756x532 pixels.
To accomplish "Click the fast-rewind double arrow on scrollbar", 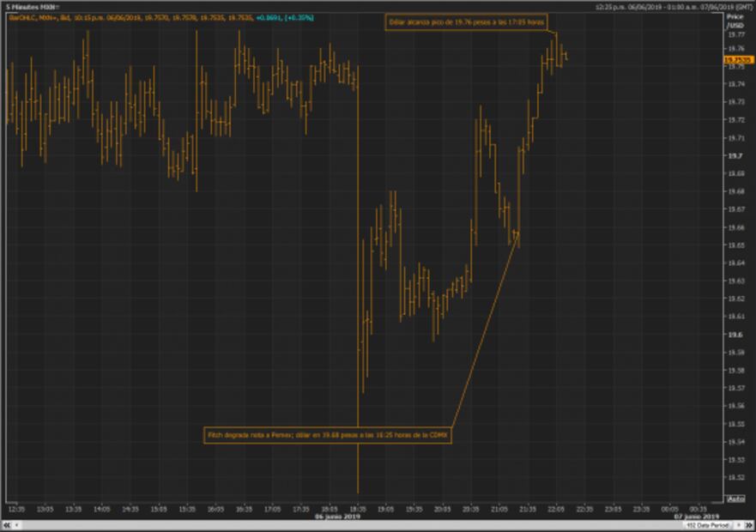I will click(x=7, y=524).
